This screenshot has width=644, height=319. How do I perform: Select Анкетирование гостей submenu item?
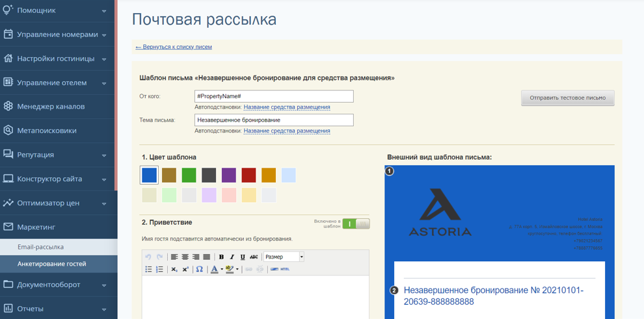pos(59,264)
